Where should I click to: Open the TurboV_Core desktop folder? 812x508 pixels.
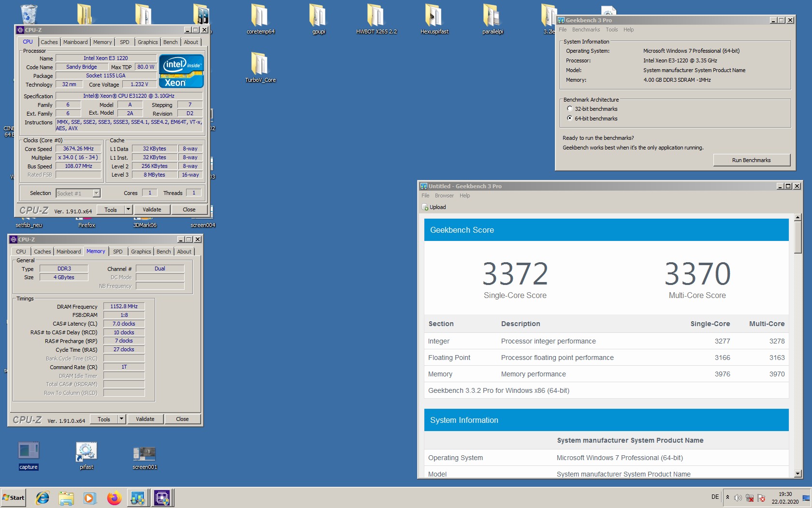260,68
